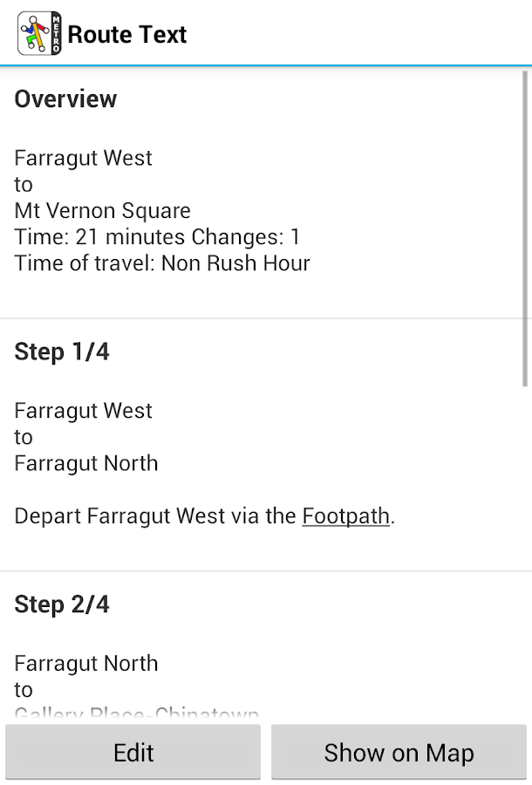Viewport: 532px width, 785px height.
Task: Select the Step 1/4 heading
Action: coord(62,352)
